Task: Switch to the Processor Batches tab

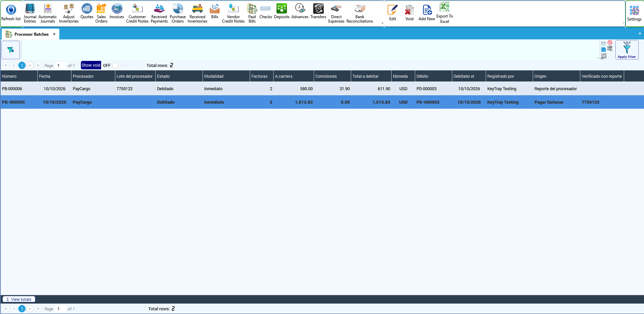Action: click(31, 34)
